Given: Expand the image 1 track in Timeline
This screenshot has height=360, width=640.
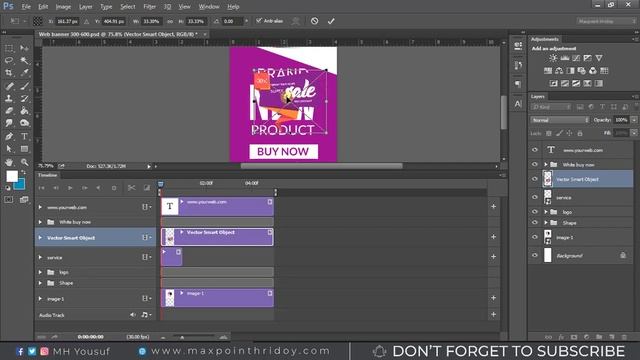Looking at the screenshot, I should point(40,298).
